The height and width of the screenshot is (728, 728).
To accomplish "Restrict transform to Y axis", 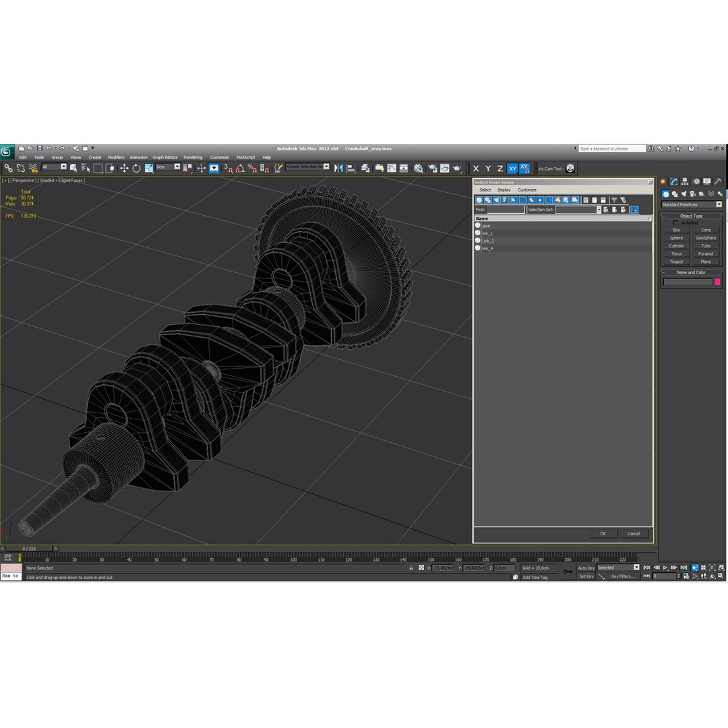I will click(488, 169).
